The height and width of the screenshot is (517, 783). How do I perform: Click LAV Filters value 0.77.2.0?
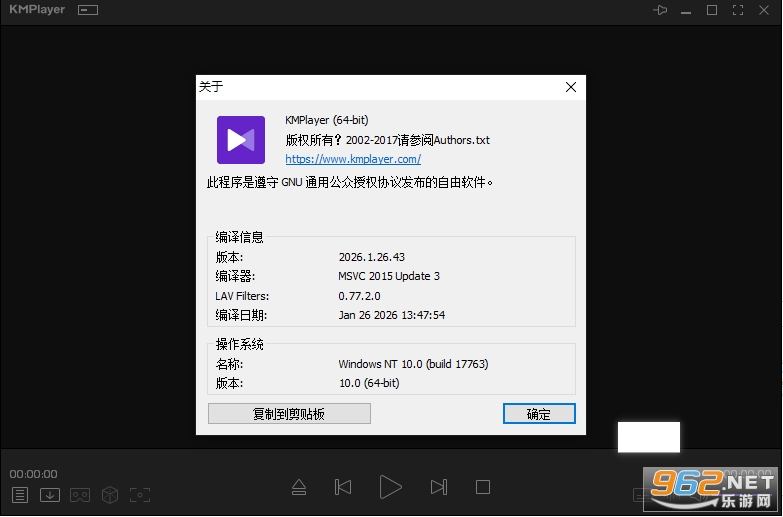359,296
